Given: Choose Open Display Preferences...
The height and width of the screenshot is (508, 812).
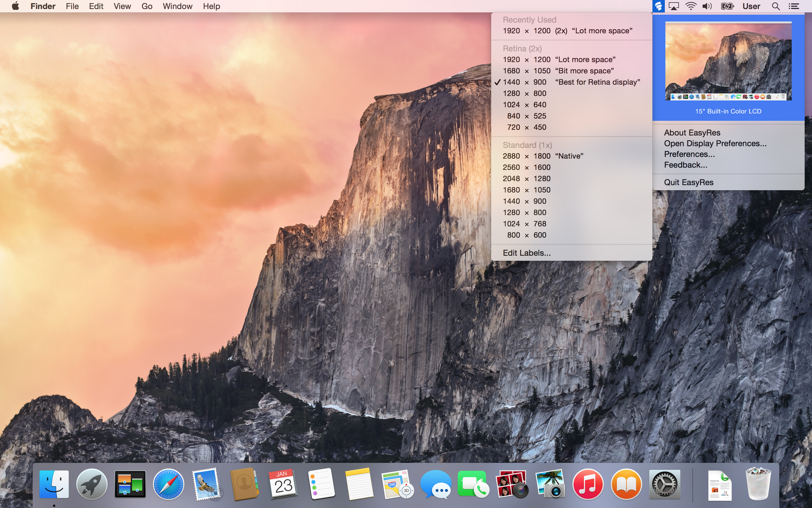Looking at the screenshot, I should tap(715, 143).
